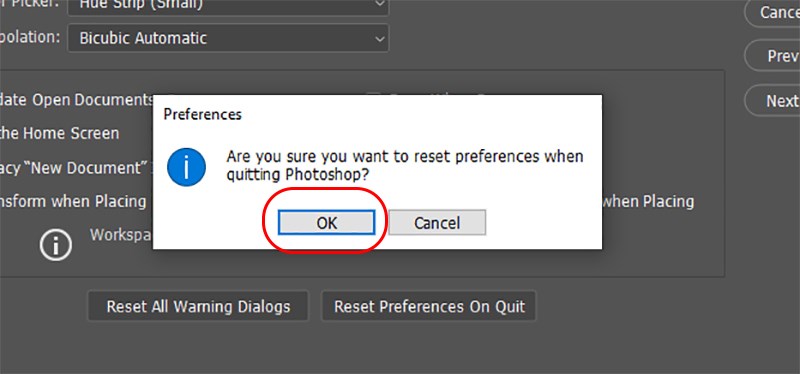This screenshot has width=800, height=374.
Task: Toggle the transform when Placing option
Action: [73, 202]
